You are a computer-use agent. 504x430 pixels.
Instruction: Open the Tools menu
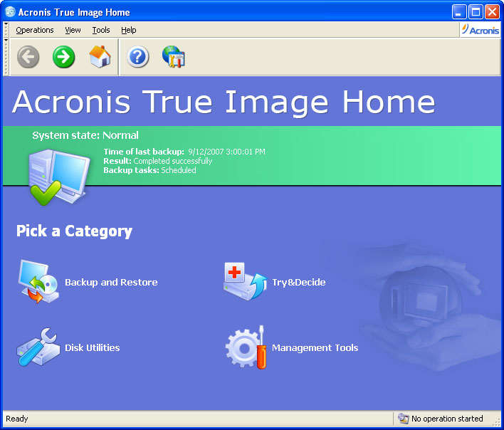[101, 30]
